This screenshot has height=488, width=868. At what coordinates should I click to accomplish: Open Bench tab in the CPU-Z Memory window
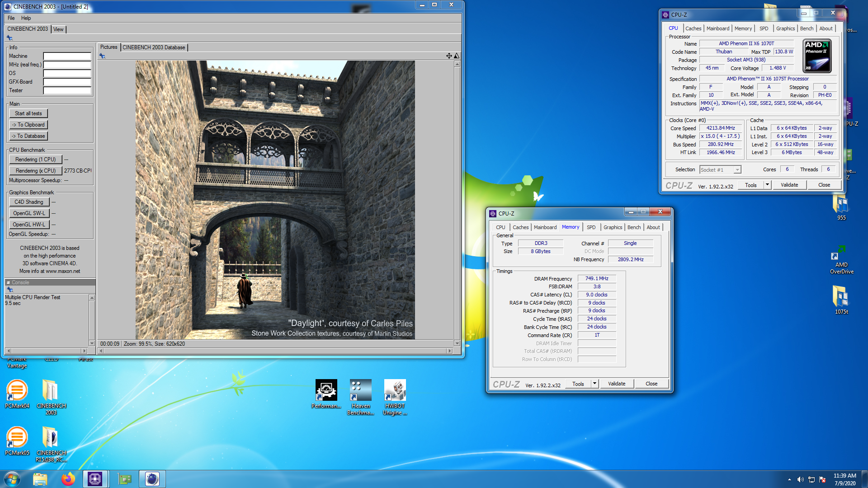634,227
